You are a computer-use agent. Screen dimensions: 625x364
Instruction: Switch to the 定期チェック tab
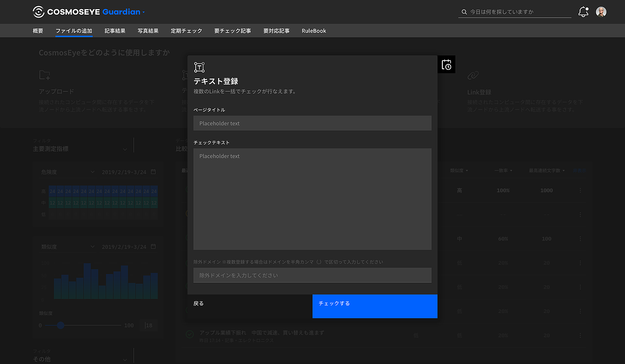(187, 30)
